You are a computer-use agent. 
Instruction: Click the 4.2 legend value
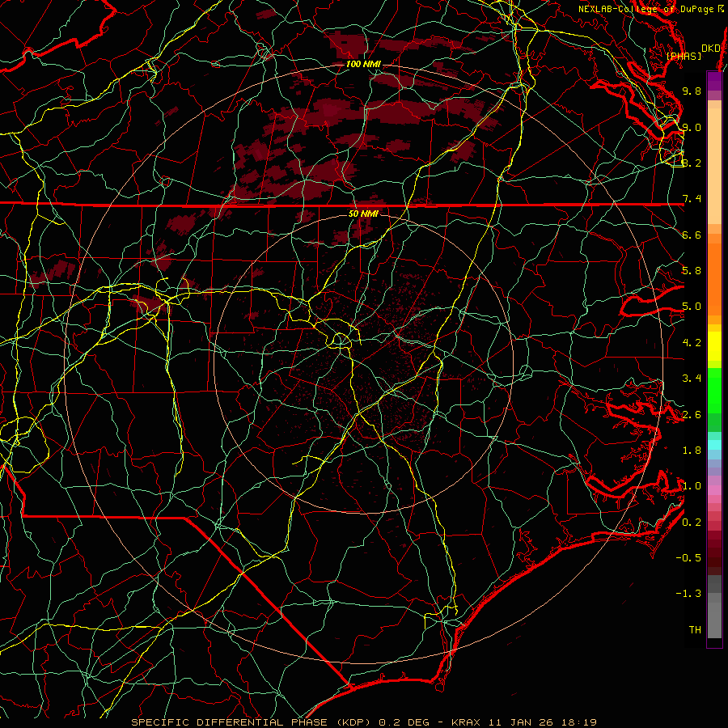pyautogui.click(x=692, y=343)
